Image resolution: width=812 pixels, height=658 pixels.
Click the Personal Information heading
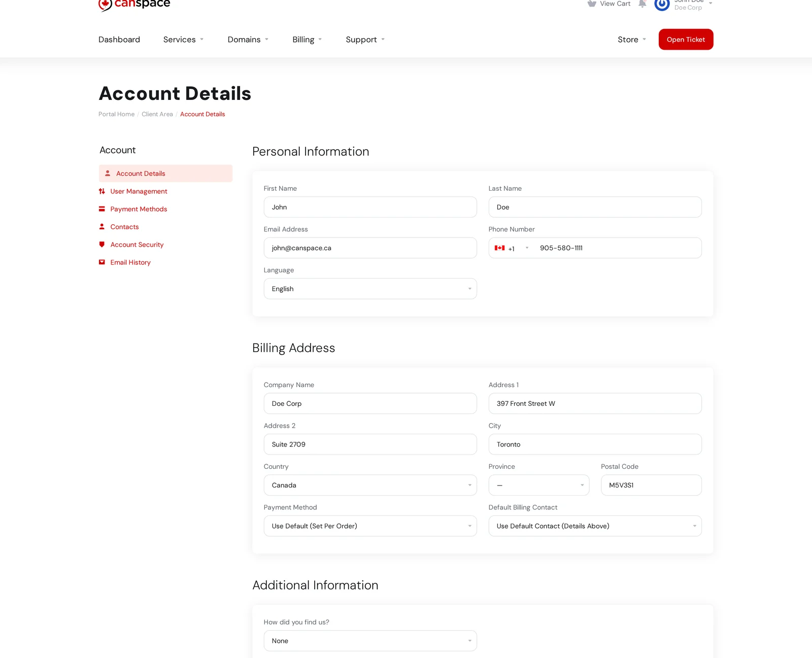[x=311, y=152]
